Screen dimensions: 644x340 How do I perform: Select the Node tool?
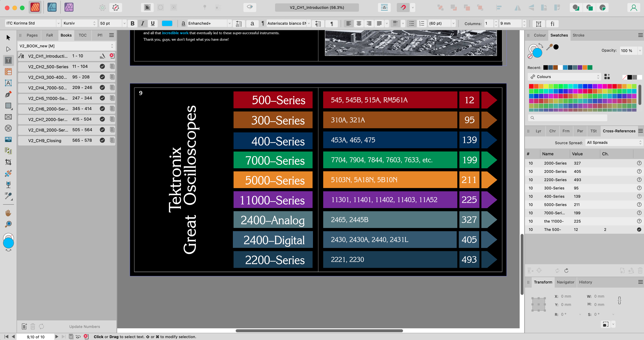click(8, 49)
